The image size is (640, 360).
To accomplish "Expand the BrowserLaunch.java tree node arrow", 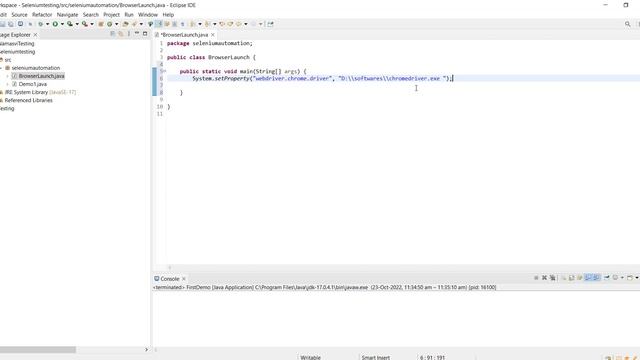I will tap(7, 76).
